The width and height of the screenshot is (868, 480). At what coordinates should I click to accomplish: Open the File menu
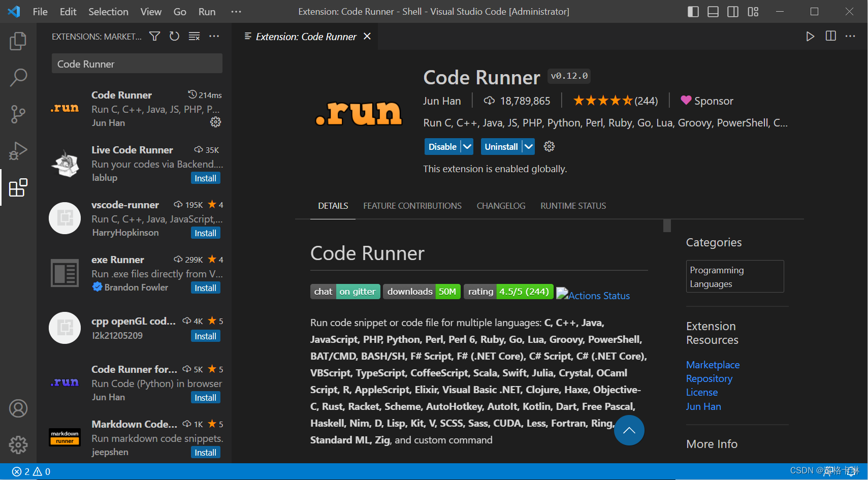pyautogui.click(x=40, y=12)
